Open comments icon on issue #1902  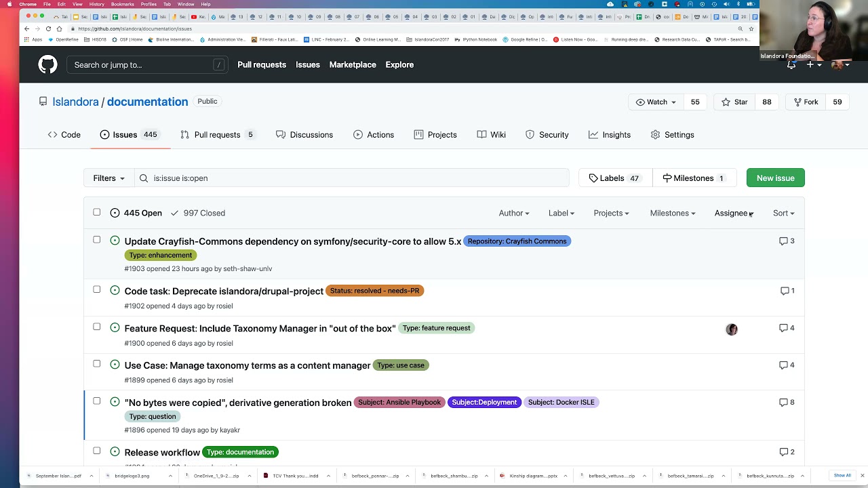click(x=787, y=291)
